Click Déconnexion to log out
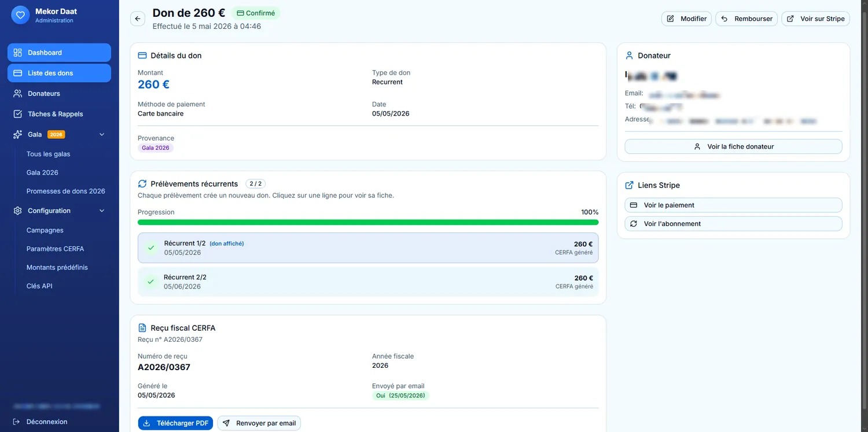868x432 pixels. (40, 422)
